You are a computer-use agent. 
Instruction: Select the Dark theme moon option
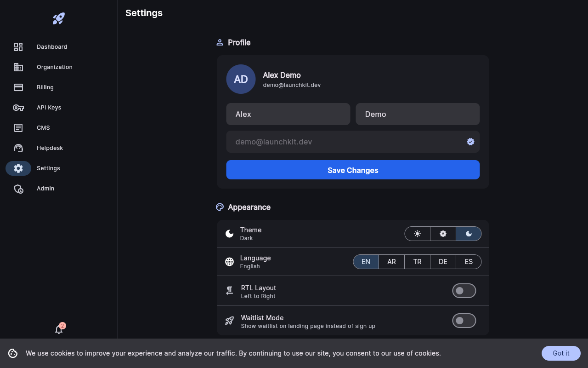[x=469, y=234]
